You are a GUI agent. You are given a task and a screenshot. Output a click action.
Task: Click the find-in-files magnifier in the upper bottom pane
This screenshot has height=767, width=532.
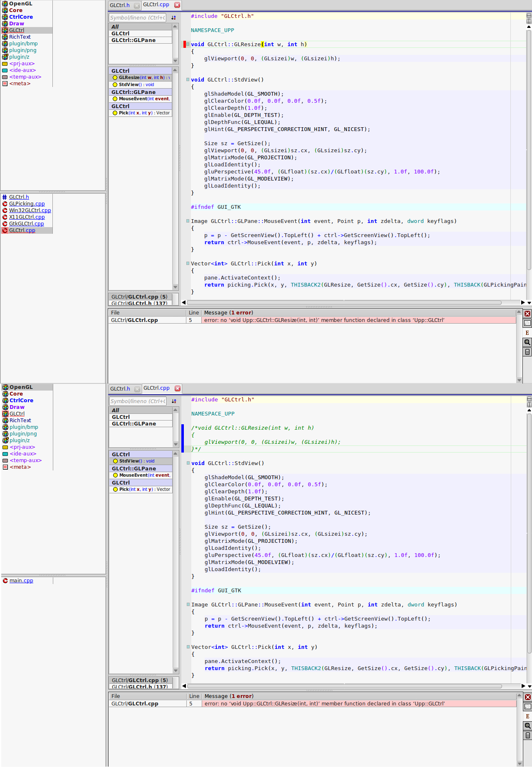[x=527, y=342]
